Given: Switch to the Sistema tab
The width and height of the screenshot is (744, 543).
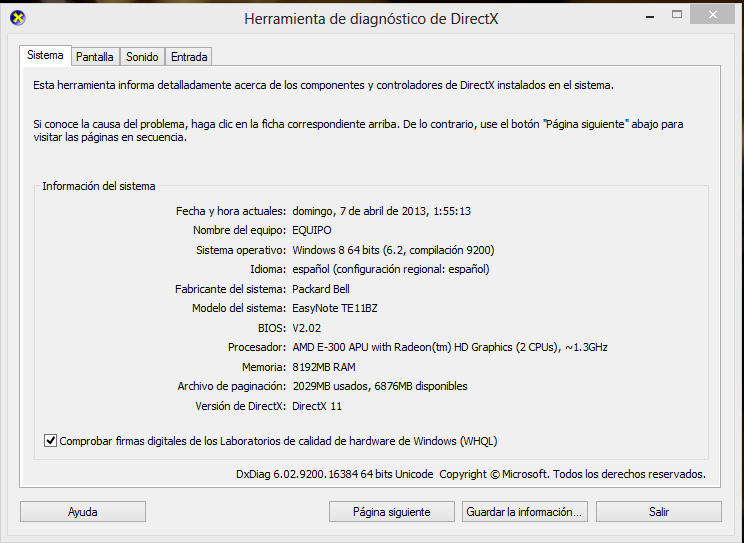Looking at the screenshot, I should [x=45, y=55].
